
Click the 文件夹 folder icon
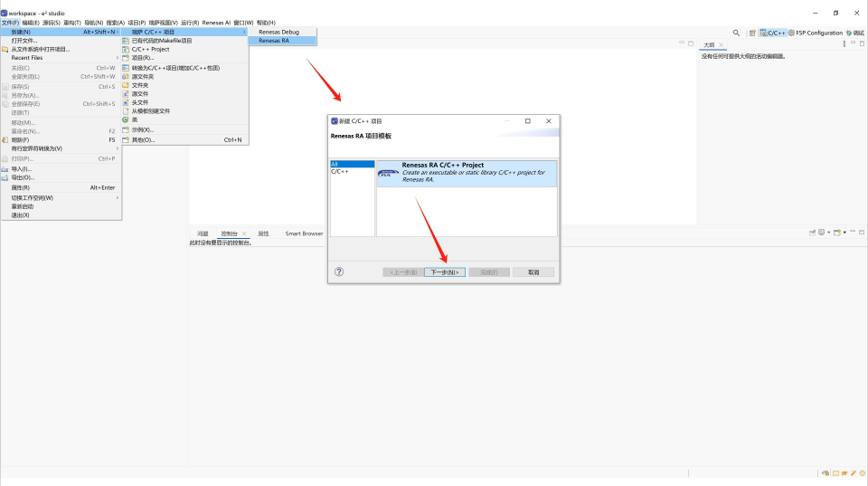[x=126, y=85]
